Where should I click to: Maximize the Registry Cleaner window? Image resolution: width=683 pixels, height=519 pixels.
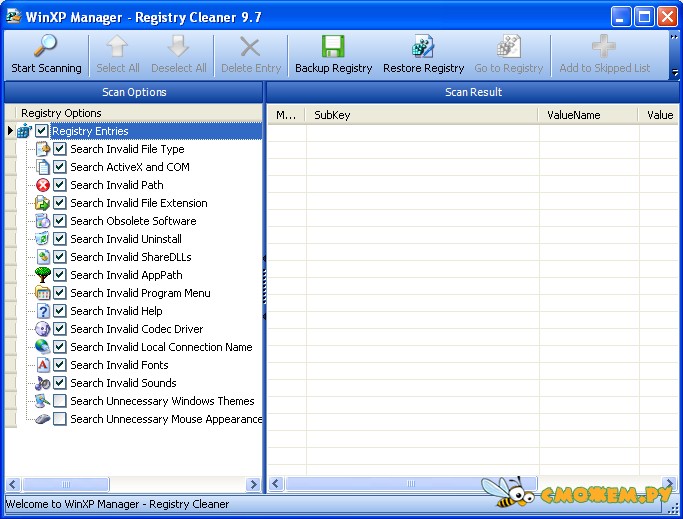pyautogui.click(x=644, y=17)
